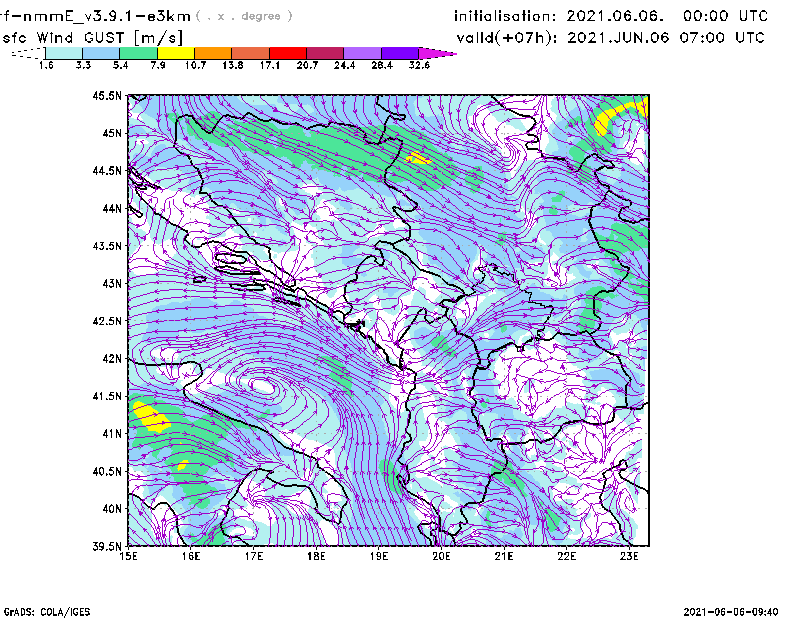The image size is (800, 618).
Task: Click the 19E longitude label
Action: tap(379, 556)
